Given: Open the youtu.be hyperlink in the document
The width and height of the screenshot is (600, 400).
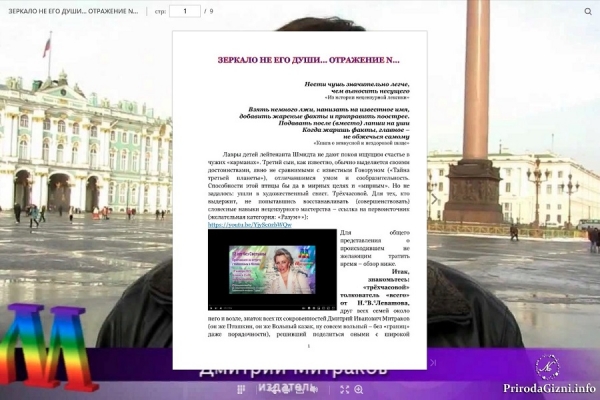Looking at the screenshot, I should (x=249, y=225).
